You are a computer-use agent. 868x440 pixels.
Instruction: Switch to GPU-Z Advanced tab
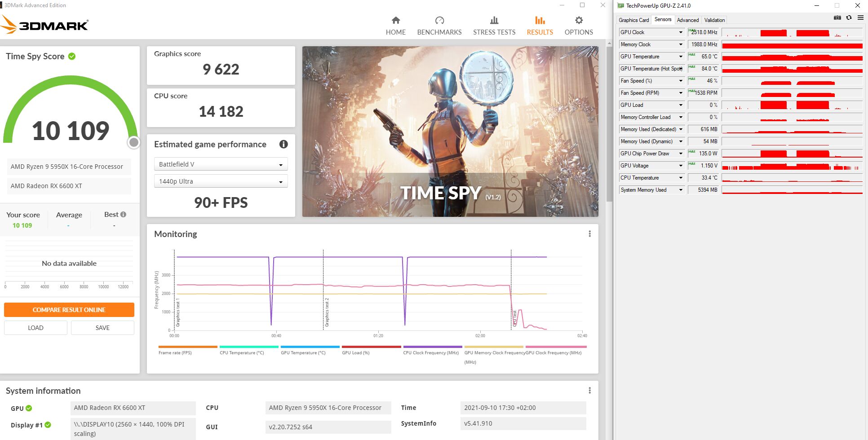click(x=687, y=20)
